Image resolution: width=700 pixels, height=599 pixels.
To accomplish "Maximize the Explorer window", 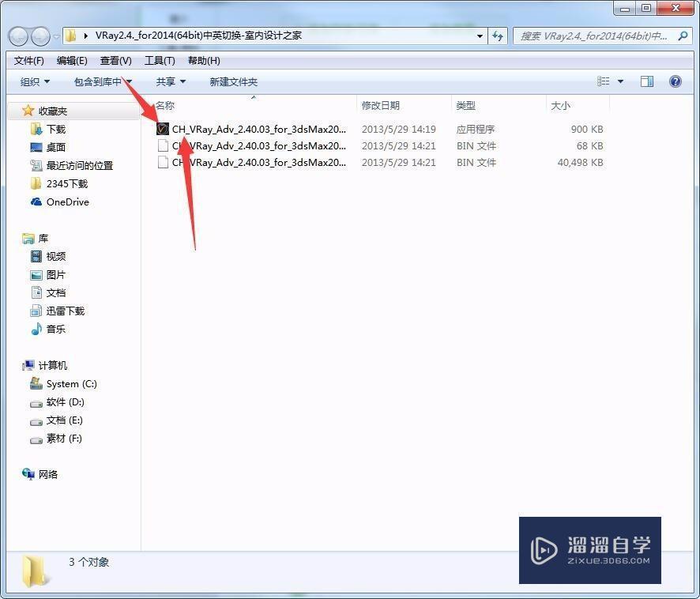I will 646,9.
